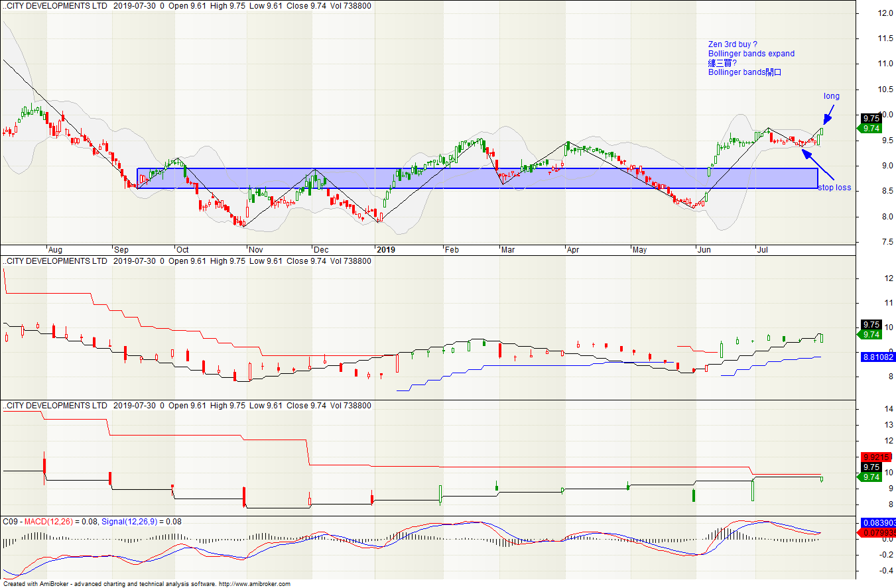
Task: Click the Apr month label on time axis
Action: pyautogui.click(x=573, y=250)
